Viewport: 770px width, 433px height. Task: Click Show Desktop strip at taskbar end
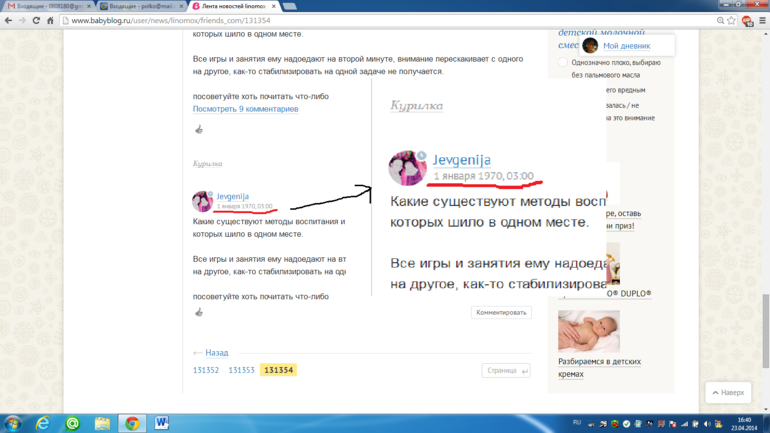767,423
